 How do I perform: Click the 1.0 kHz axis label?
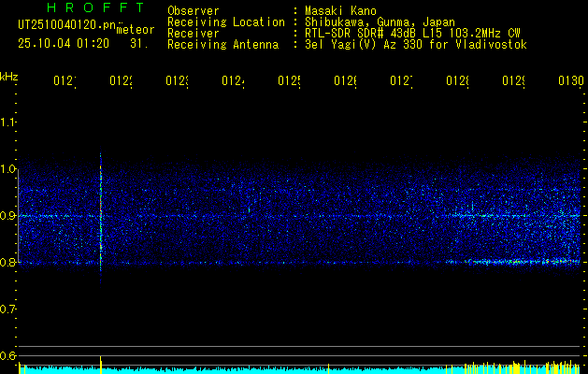click(x=7, y=169)
